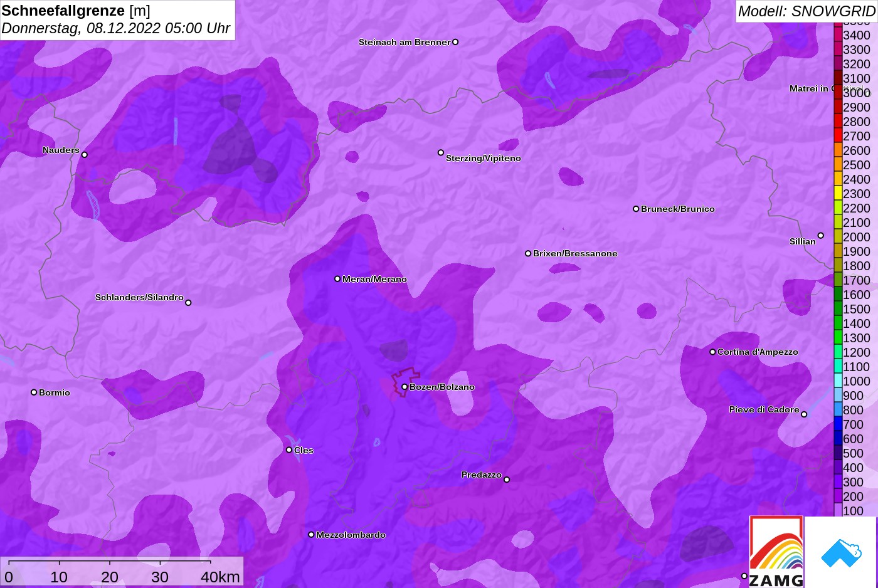Screen dimensions: 878x588
Task: Pick the 1500 green legend swatch
Action: (x=838, y=309)
